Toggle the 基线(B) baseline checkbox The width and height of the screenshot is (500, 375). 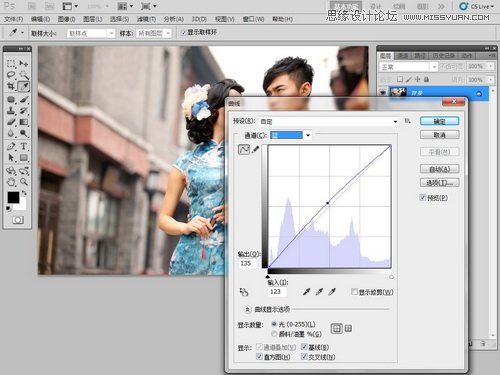pos(304,347)
